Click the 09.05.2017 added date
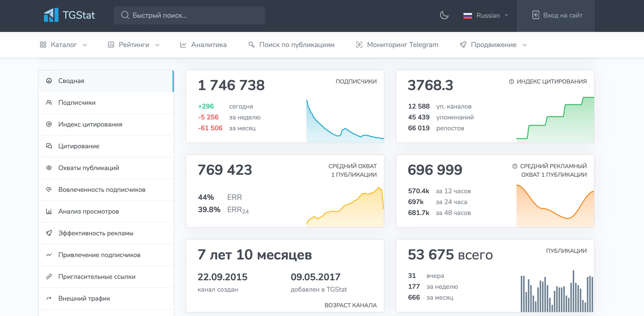Screen dimensions: 644x316 coord(316,277)
